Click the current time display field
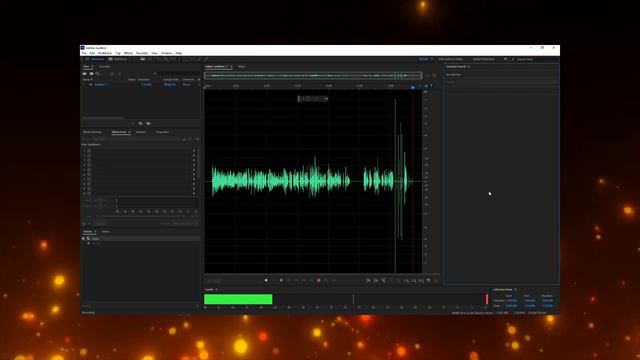This screenshot has height=360, width=640. click(213, 280)
